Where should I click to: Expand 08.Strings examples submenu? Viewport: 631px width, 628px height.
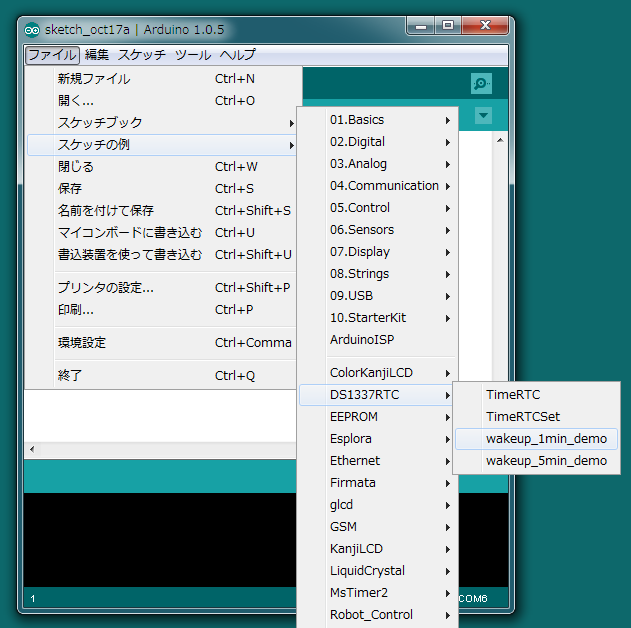[378, 274]
